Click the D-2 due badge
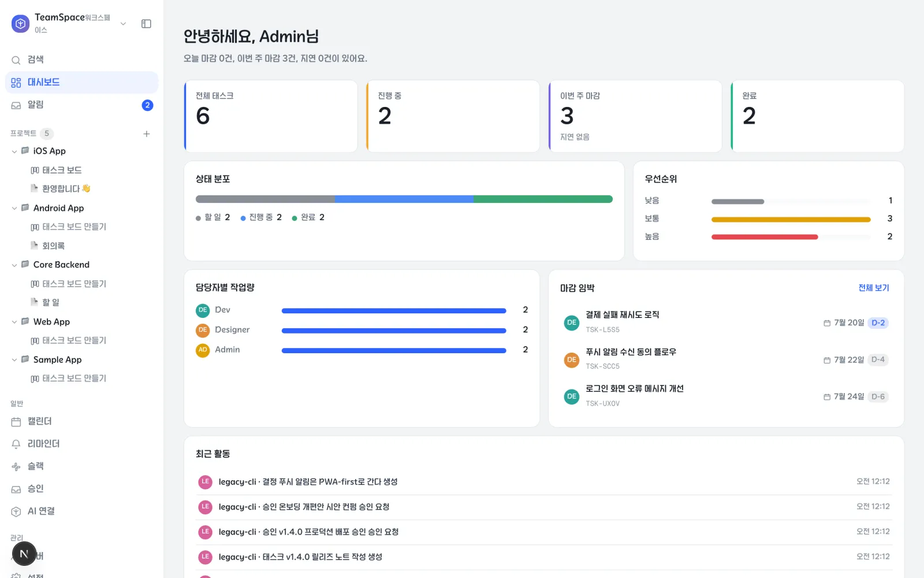924x578 pixels. coord(878,323)
